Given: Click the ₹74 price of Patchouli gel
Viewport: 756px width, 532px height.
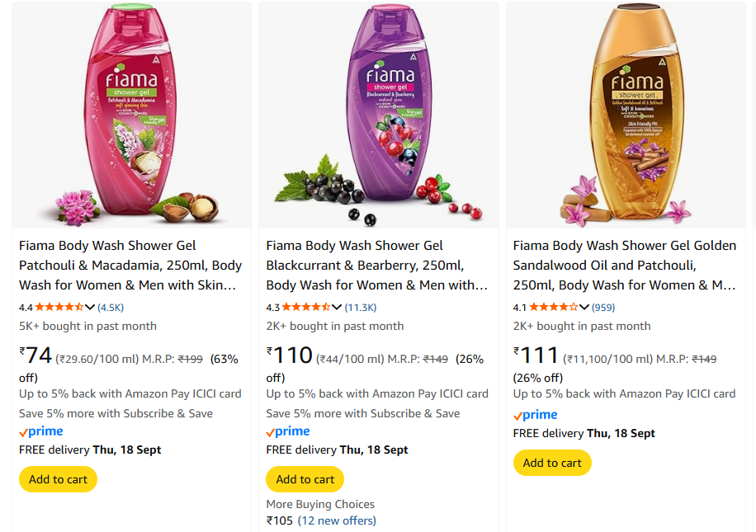Looking at the screenshot, I should pos(36,356).
